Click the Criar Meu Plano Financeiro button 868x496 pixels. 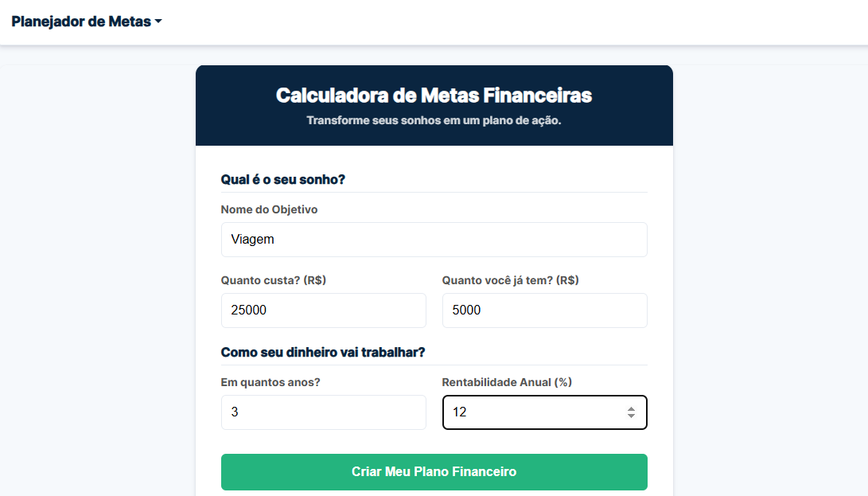434,472
